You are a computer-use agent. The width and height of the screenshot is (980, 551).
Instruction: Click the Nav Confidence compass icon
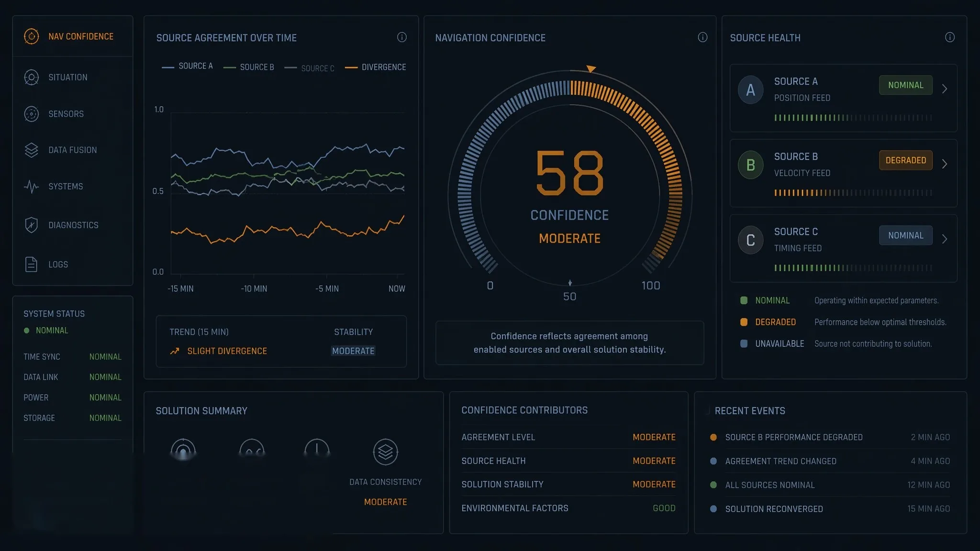[x=31, y=36]
